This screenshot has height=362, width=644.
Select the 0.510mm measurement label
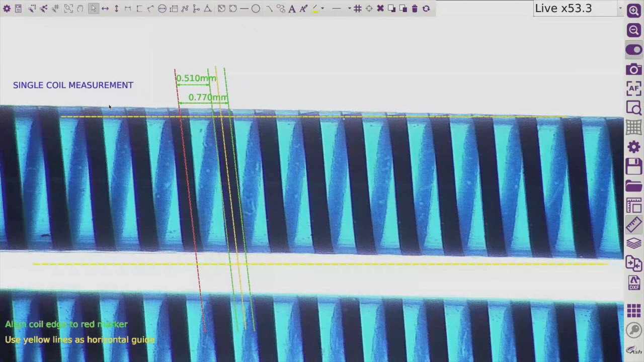[196, 78]
